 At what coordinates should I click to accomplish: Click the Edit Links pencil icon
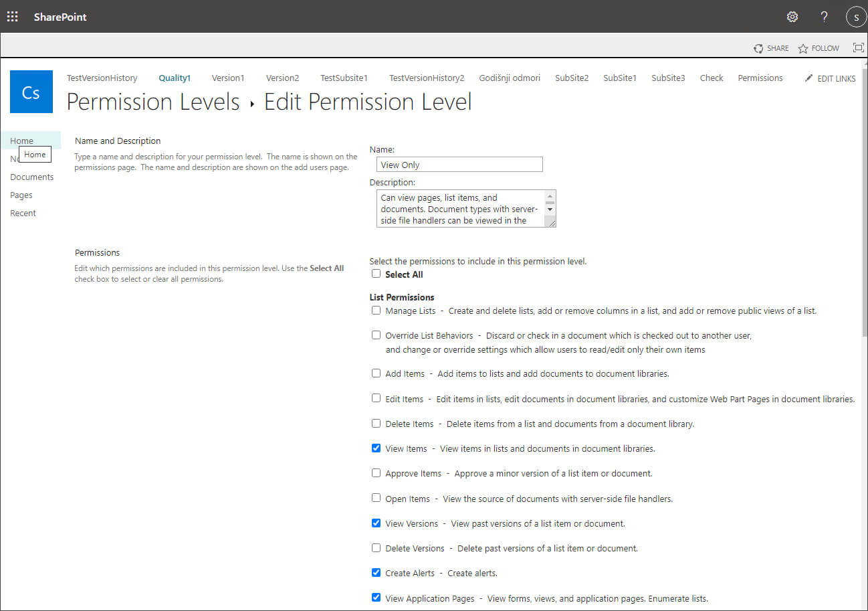809,78
